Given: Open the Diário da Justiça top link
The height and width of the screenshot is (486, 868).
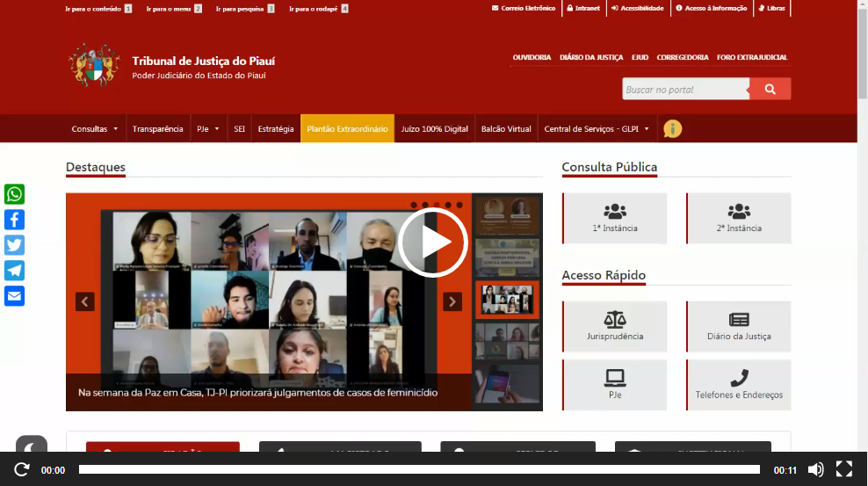Looking at the screenshot, I should [x=591, y=58].
